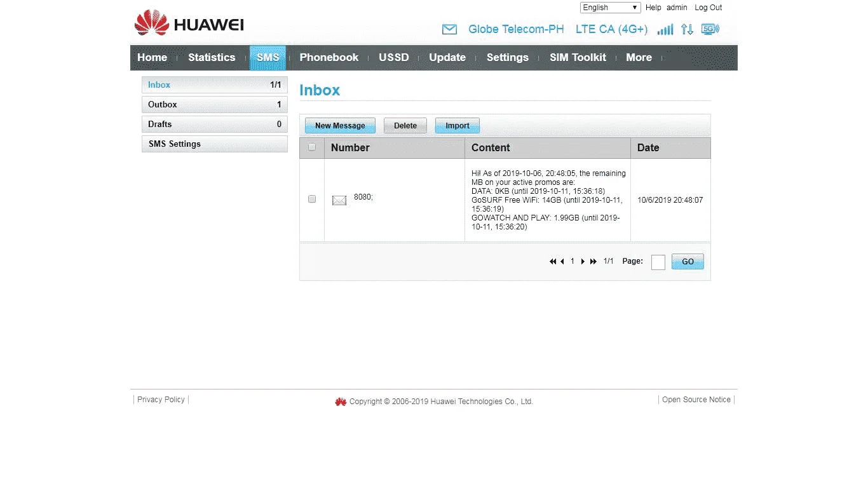Click the date 10/6/2019 20:48:07
868x488 pixels.
pyautogui.click(x=670, y=200)
